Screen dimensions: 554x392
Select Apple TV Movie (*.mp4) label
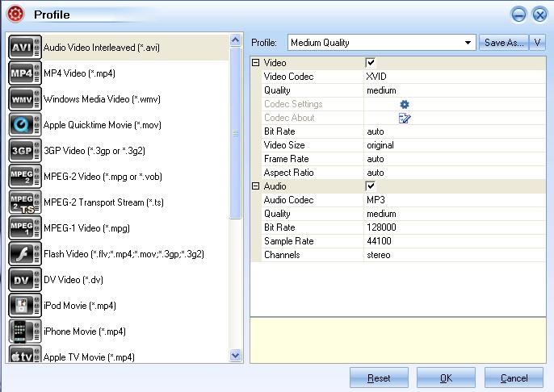pos(89,357)
